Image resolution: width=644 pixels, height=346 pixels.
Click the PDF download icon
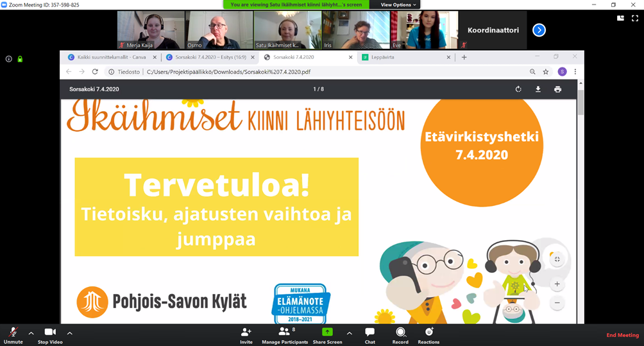tap(538, 89)
